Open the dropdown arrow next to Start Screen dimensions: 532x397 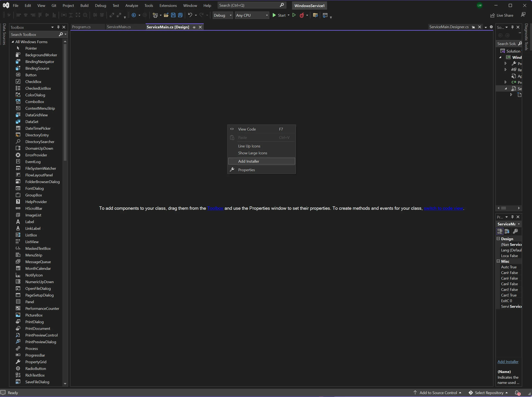click(288, 15)
